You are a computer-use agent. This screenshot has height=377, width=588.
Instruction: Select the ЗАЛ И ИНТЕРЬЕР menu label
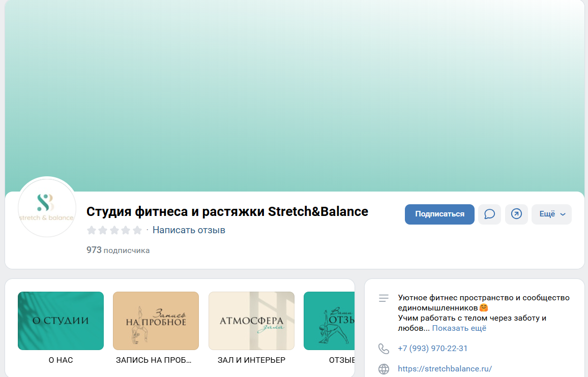pyautogui.click(x=251, y=360)
